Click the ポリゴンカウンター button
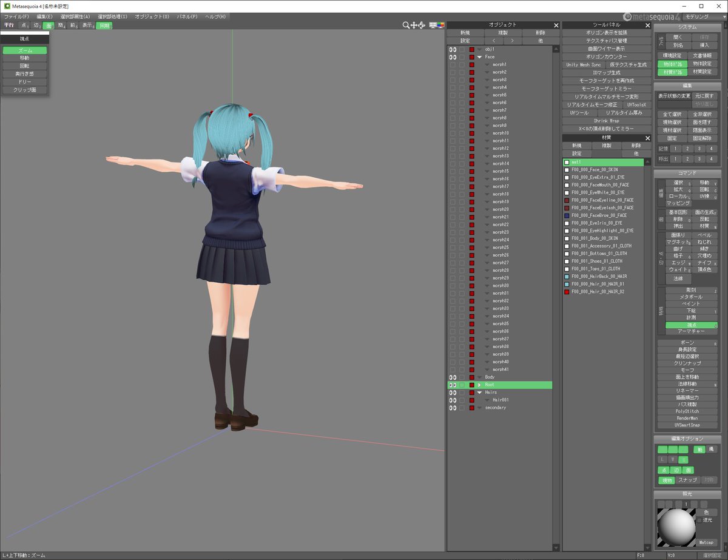This screenshot has width=728, height=560. pyautogui.click(x=607, y=56)
